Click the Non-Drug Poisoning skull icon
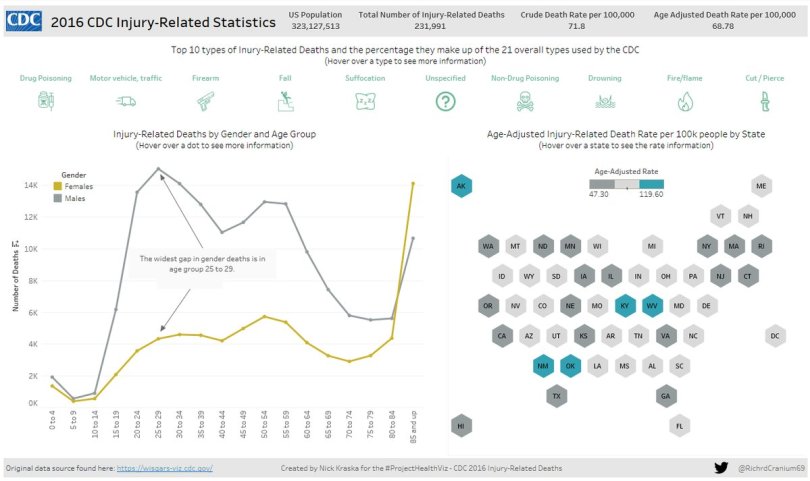This screenshot has width=810, height=481. click(x=524, y=100)
